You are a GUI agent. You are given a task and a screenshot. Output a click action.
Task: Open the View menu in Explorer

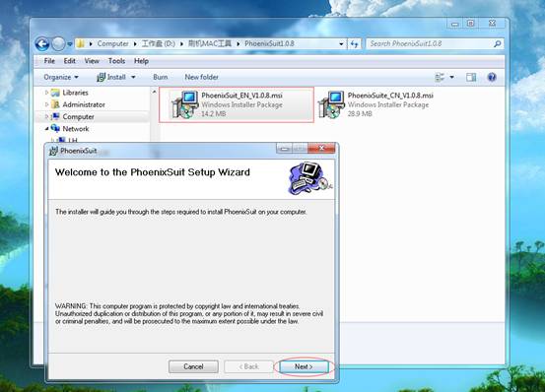point(92,61)
